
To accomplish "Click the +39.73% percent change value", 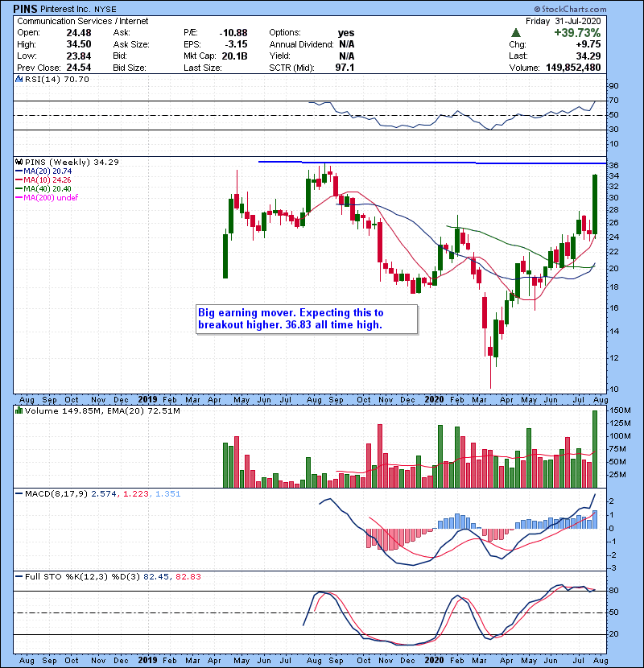I will pos(577,32).
